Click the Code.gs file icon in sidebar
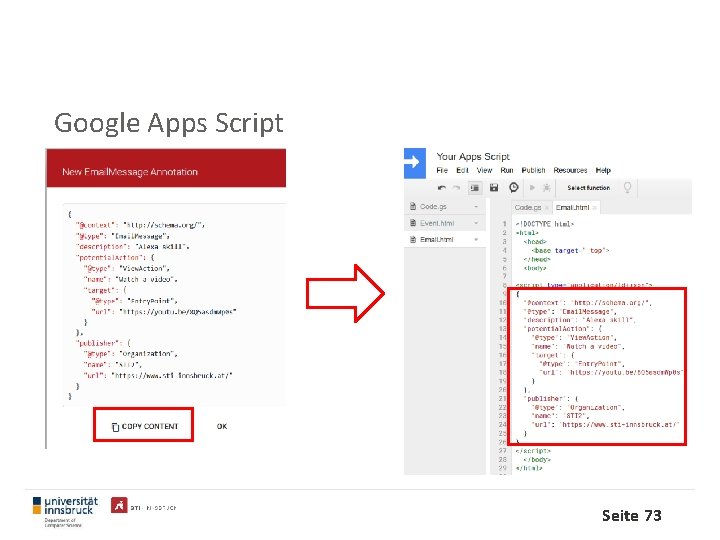 pos(413,207)
